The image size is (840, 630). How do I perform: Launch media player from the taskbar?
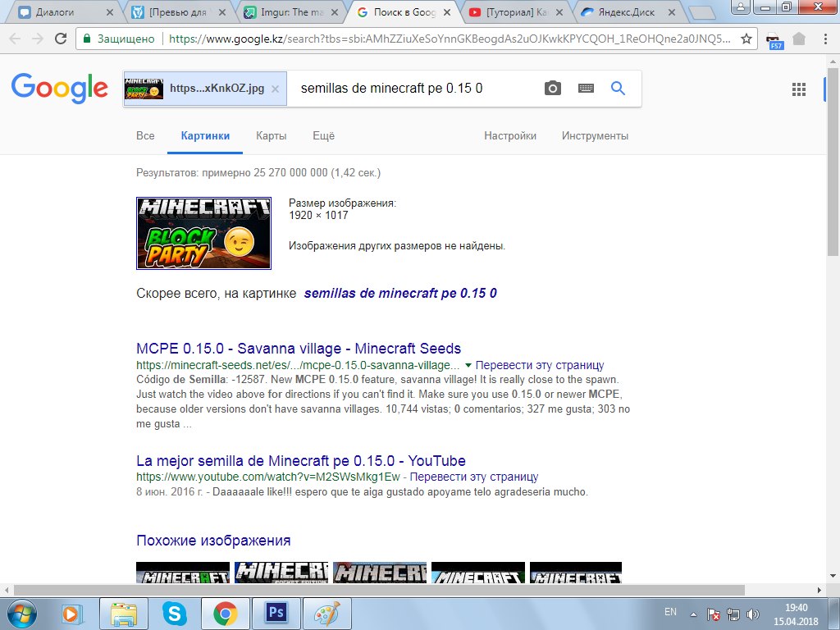(x=71, y=614)
